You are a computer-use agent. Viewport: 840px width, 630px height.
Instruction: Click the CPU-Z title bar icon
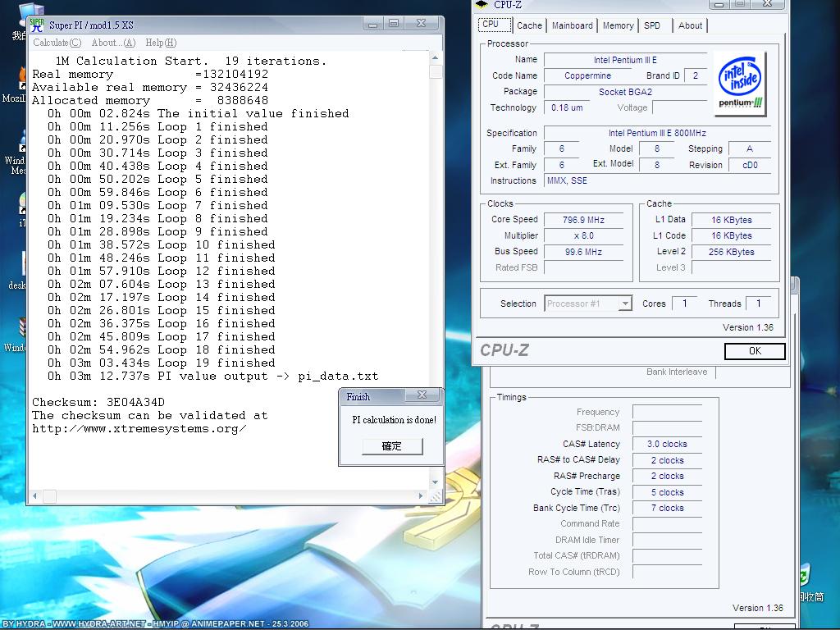pyautogui.click(x=482, y=4)
